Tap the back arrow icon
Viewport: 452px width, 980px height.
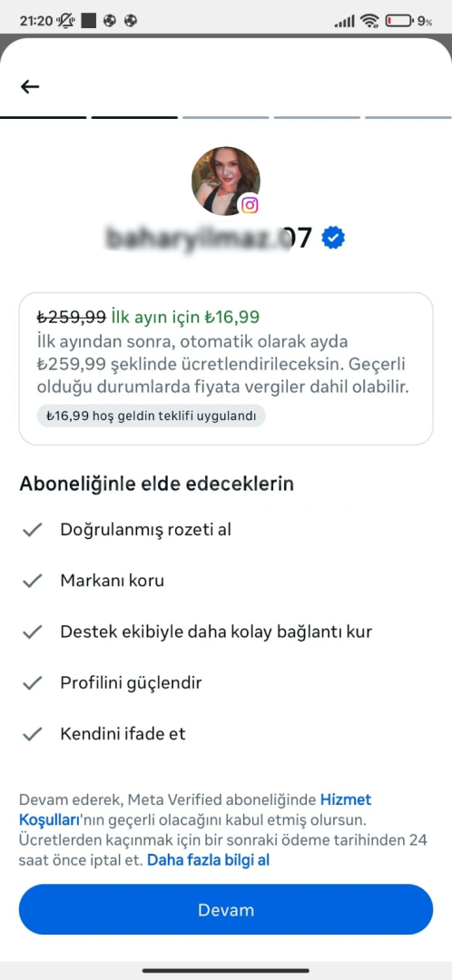click(x=30, y=87)
